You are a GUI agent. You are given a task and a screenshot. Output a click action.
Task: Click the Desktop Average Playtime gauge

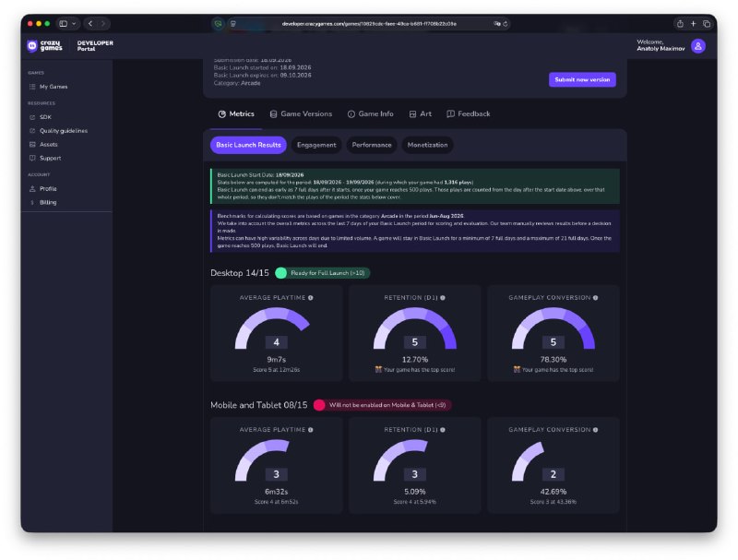(x=272, y=328)
